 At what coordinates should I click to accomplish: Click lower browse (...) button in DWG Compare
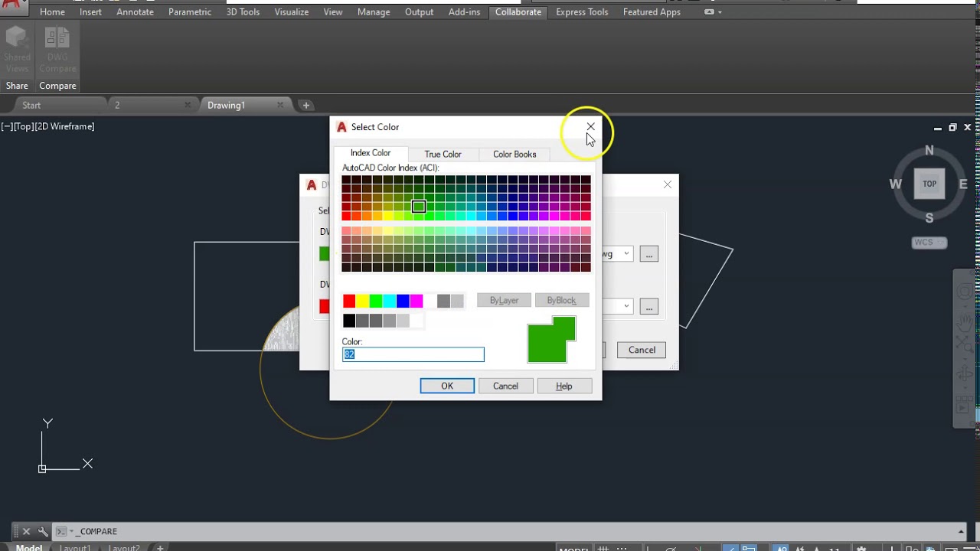tap(648, 307)
